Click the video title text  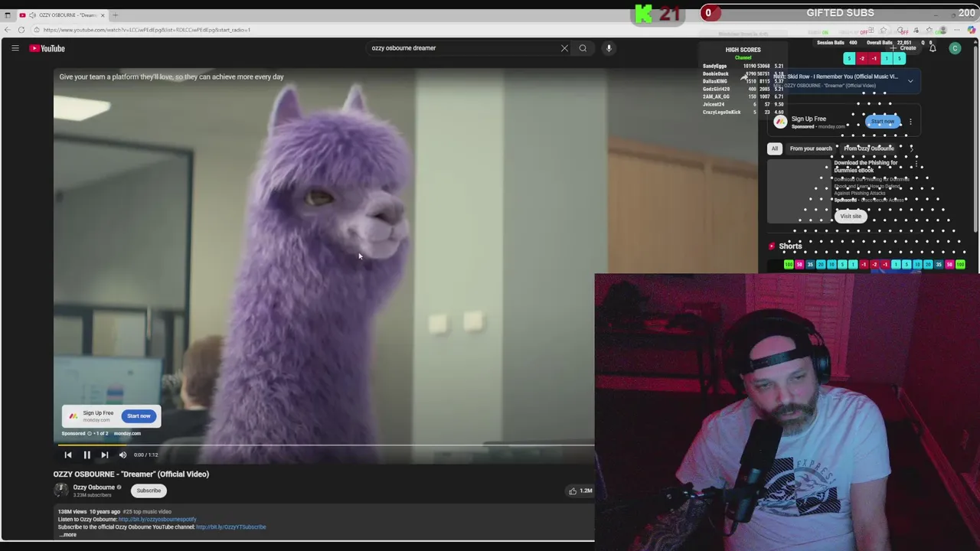click(131, 474)
